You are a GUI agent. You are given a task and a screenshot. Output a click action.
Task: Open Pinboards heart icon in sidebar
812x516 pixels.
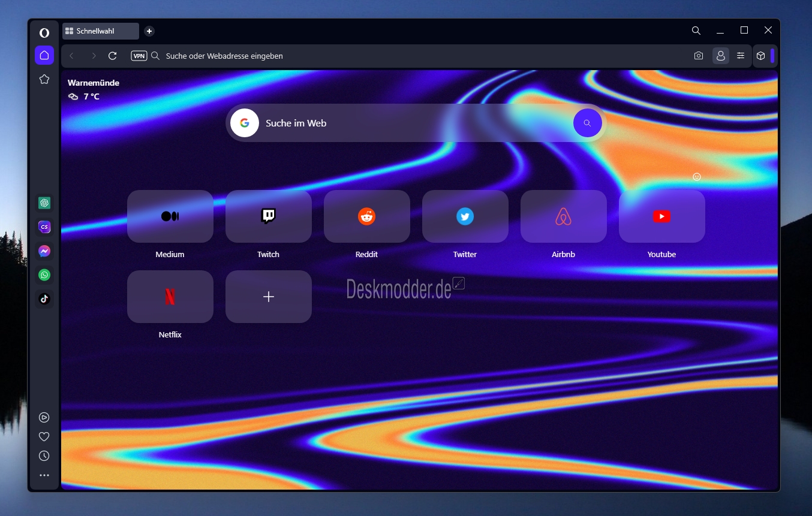point(44,437)
